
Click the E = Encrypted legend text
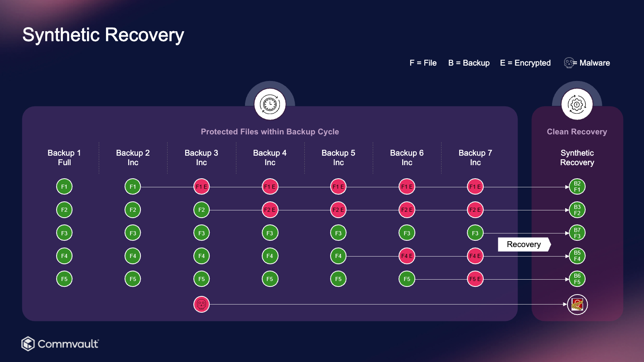(x=525, y=63)
